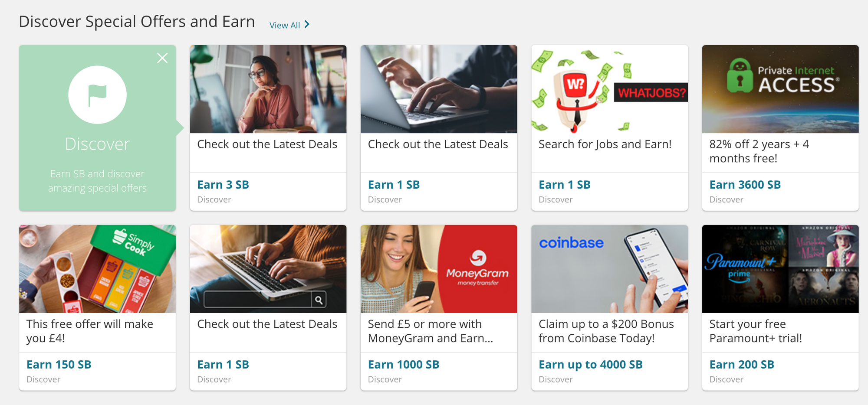Click the WhatJobs logo on the jobs offer
868x405 pixels.
coord(651,91)
